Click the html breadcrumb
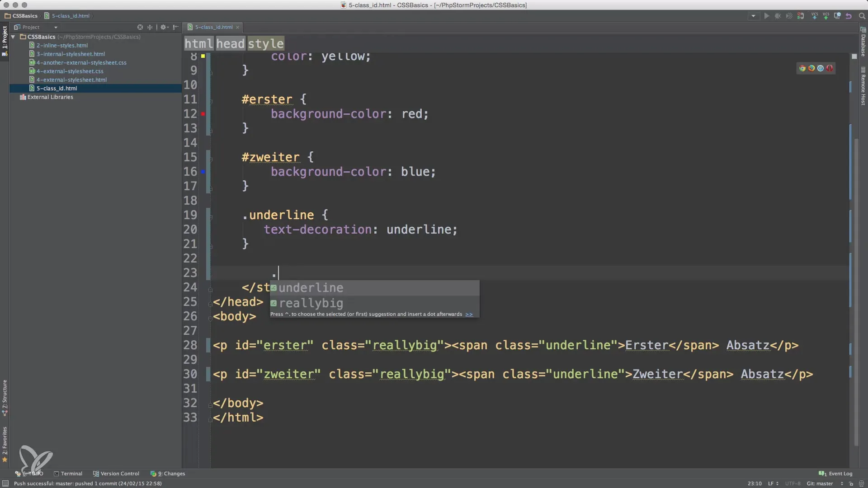Screen dimensions: 868x488 click(x=198, y=43)
